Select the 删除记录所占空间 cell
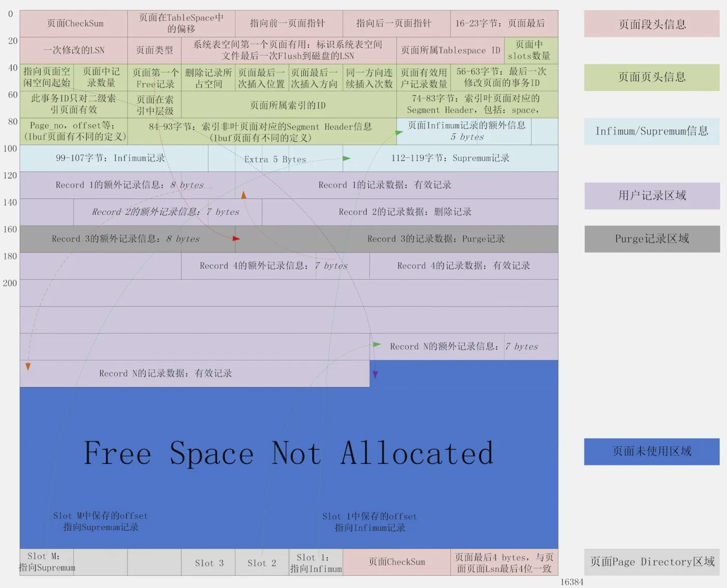This screenshot has width=727, height=588. 208,77
